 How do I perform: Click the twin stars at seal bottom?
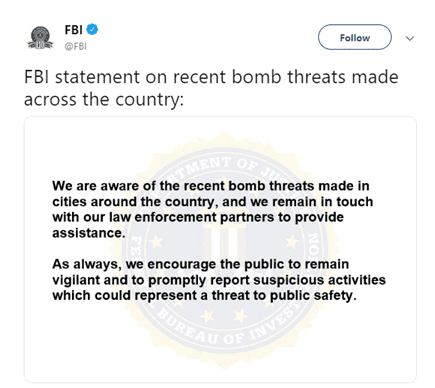click(x=224, y=315)
